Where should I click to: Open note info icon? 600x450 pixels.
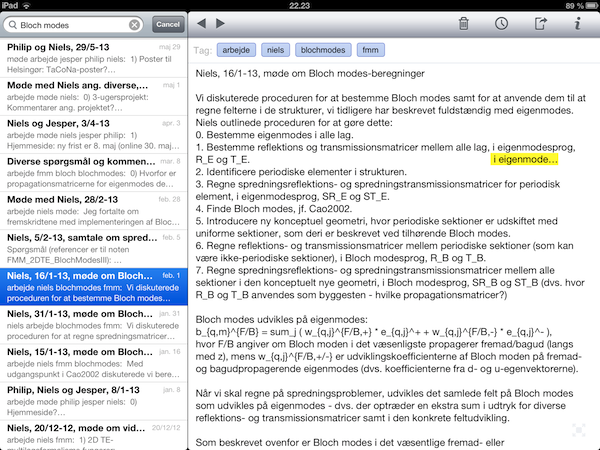[577, 23]
